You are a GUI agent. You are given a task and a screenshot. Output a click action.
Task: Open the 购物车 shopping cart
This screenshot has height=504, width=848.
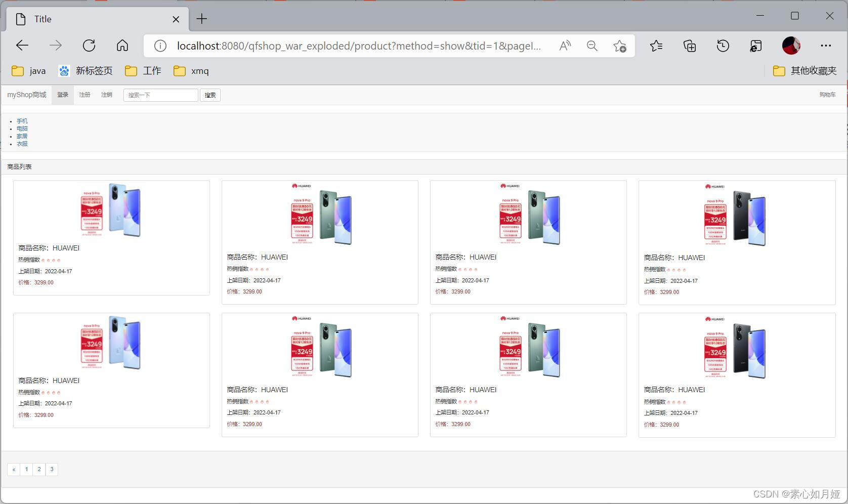[828, 95]
